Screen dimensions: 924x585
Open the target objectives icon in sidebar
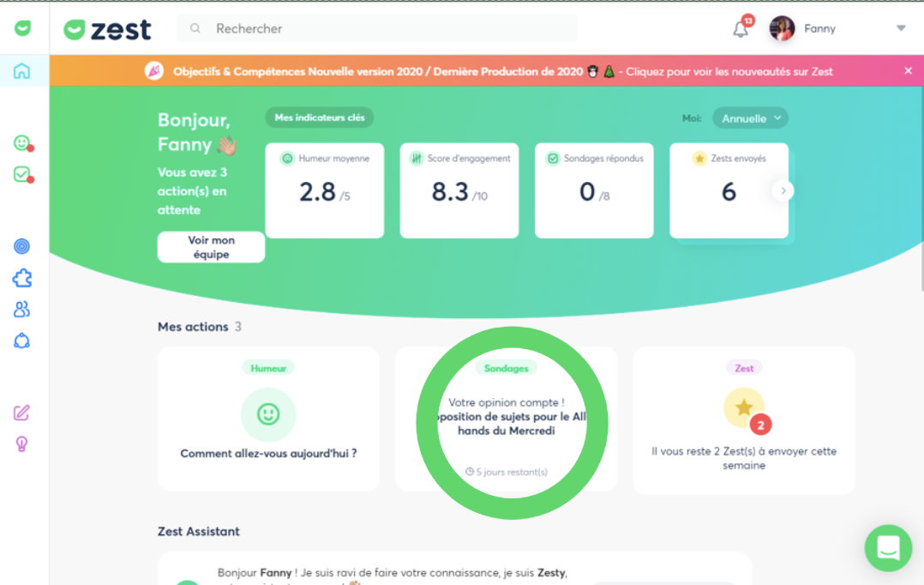click(22, 247)
